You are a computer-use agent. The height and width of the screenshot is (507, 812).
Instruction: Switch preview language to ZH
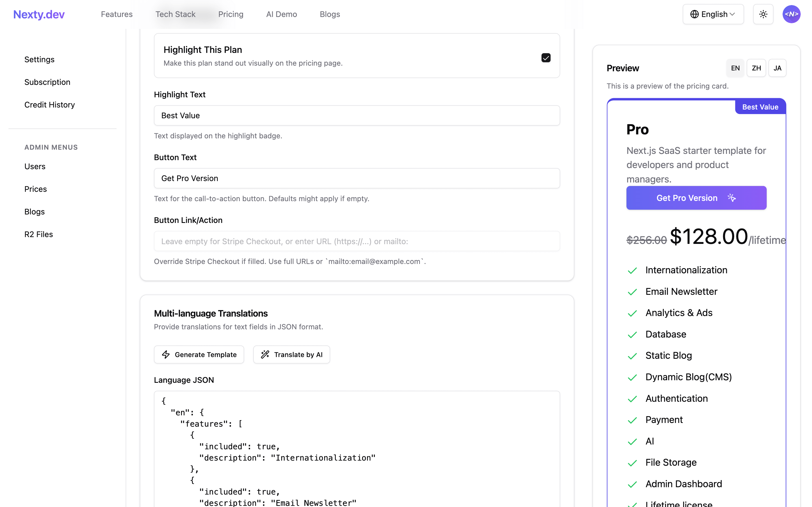click(756, 68)
